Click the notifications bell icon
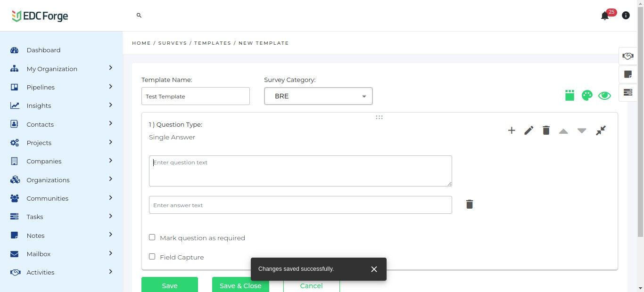 coord(605,16)
